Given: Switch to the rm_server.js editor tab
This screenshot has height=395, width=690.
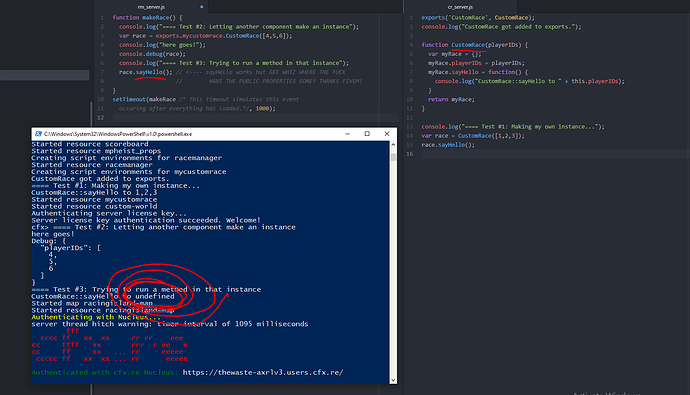Looking at the screenshot, I should 151,7.
